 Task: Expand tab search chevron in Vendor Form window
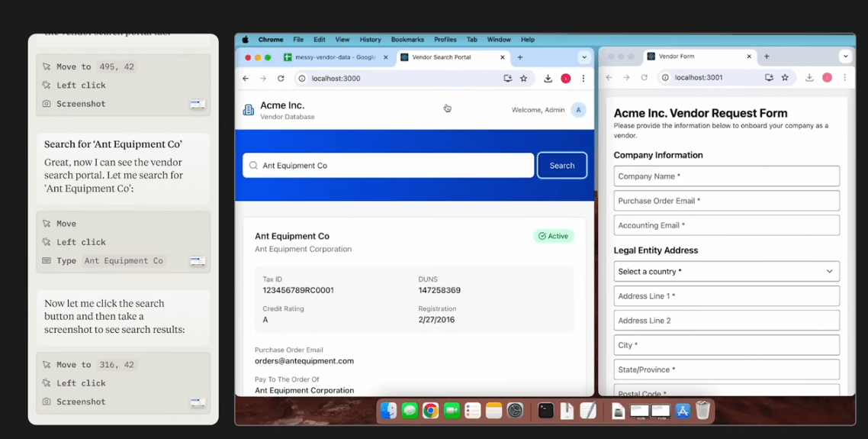[x=845, y=56]
